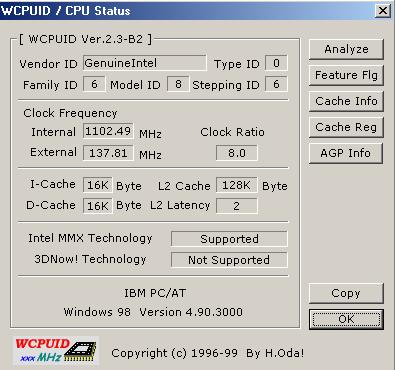Click the L2 Cache 128K value
Viewport: 395px width, 370px height.
point(237,185)
